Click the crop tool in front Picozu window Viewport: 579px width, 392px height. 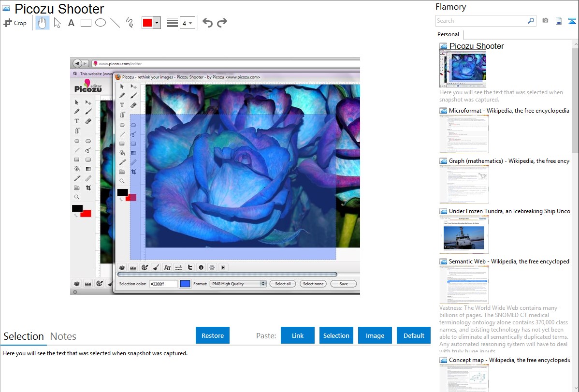134,172
